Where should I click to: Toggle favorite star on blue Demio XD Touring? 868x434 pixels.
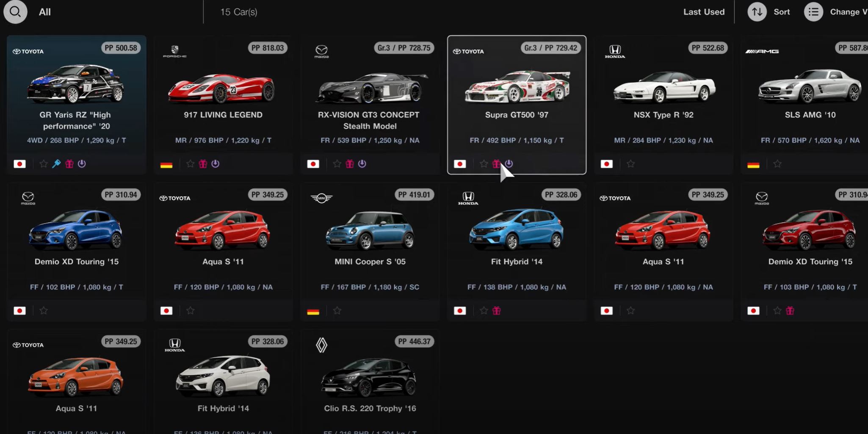[x=44, y=311]
